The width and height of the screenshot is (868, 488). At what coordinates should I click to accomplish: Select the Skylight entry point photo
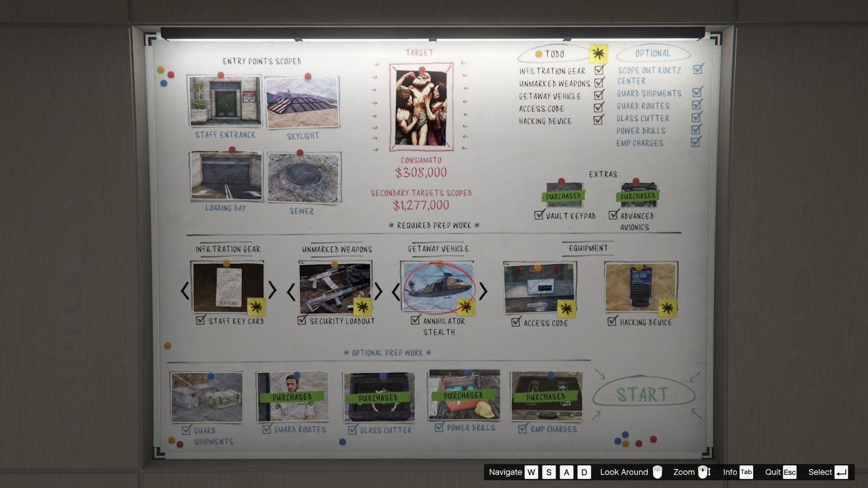302,102
